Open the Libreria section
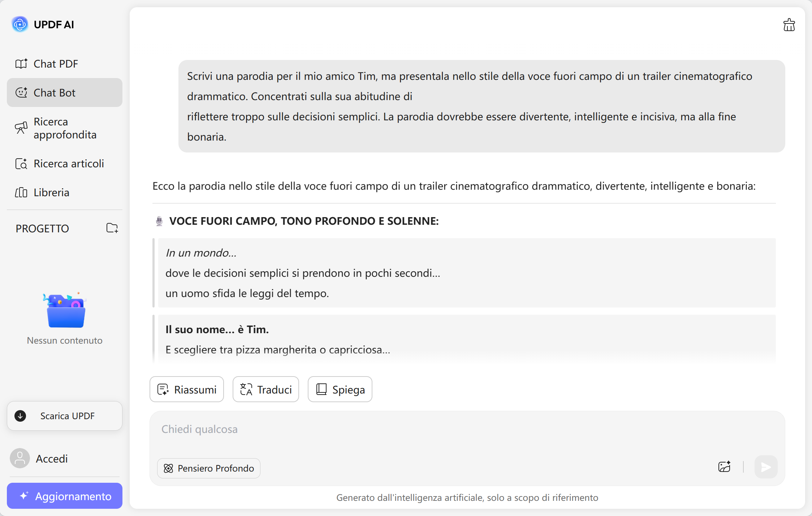This screenshot has width=812, height=516. (x=51, y=193)
